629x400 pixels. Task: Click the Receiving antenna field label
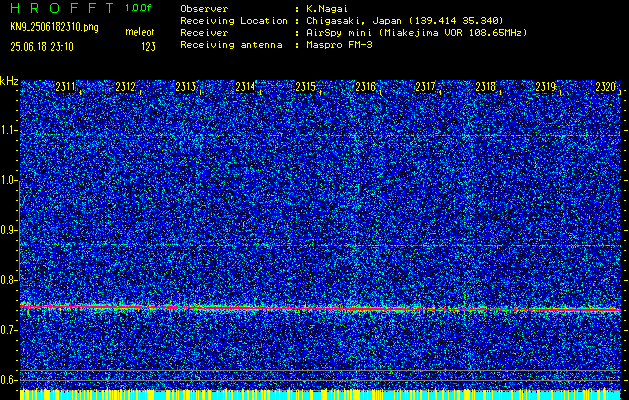pyautogui.click(x=231, y=45)
